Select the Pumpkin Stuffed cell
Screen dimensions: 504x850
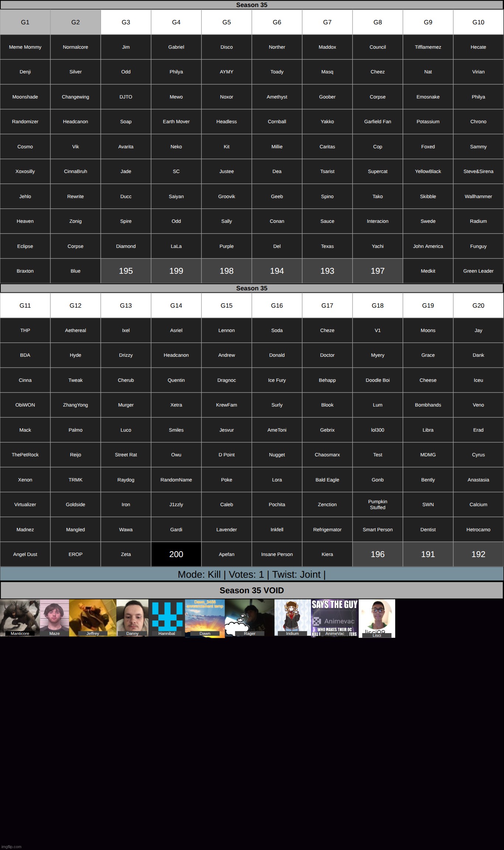pyautogui.click(x=377, y=504)
